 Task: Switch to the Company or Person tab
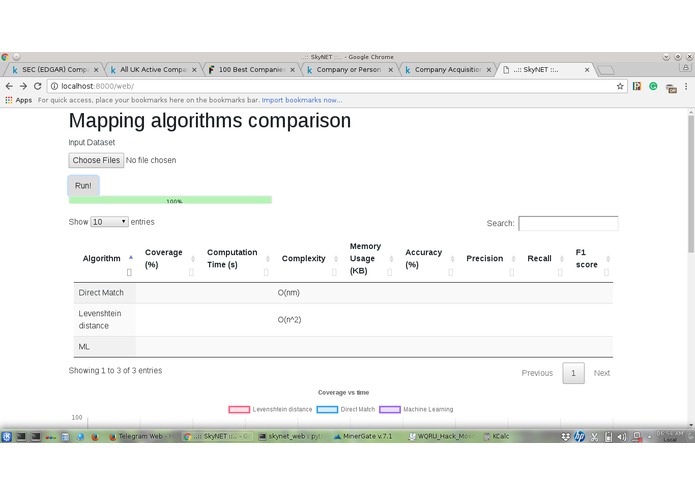[x=347, y=70]
